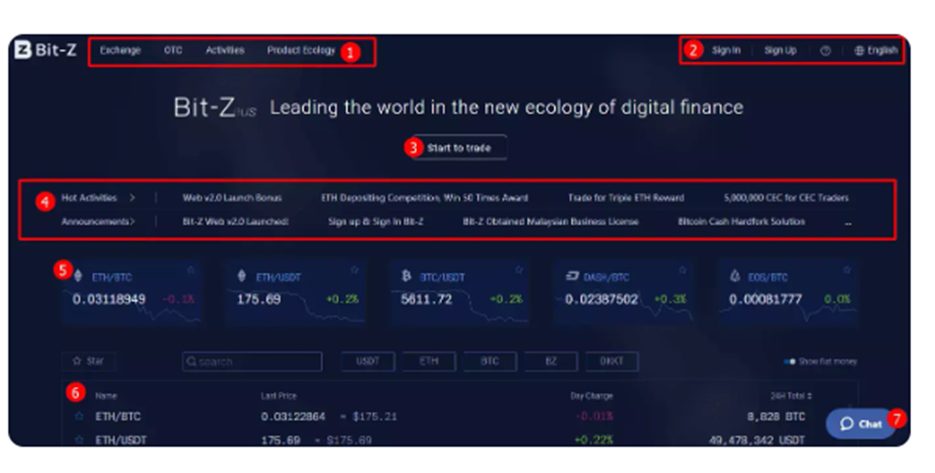Star the ETH/BTC table row
Viewport: 935px width, 473px height.
coord(79,416)
